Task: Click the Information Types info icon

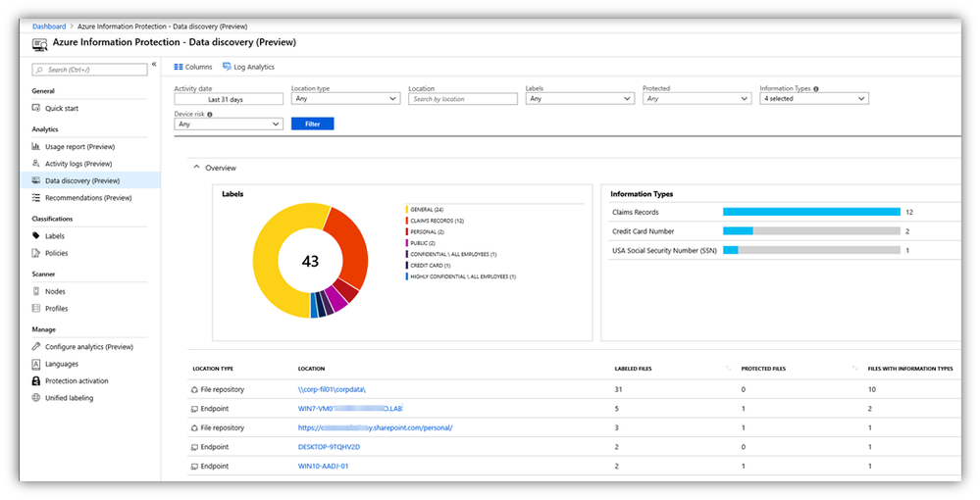Action: click(816, 89)
